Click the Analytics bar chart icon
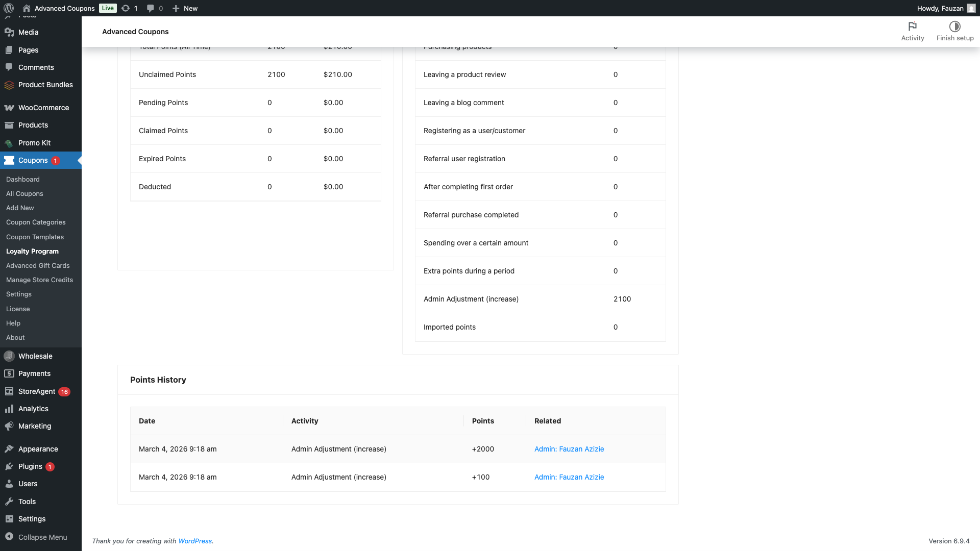This screenshot has width=980, height=551. coord(9,409)
